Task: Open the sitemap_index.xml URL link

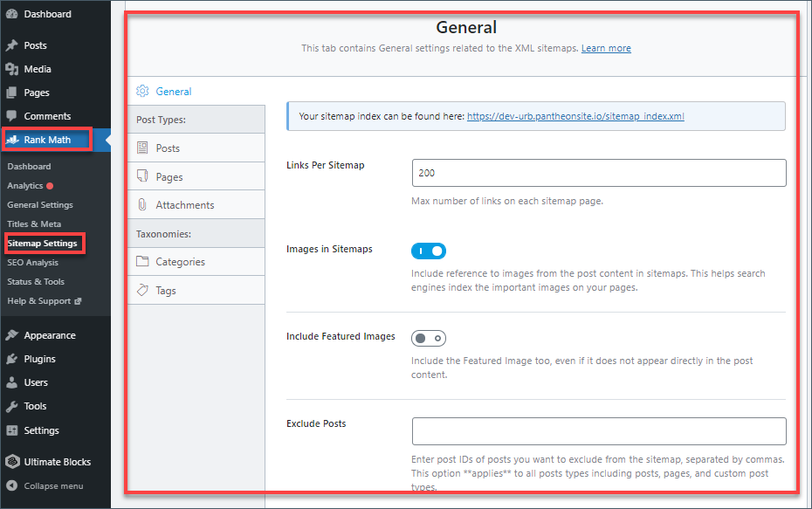Action: tap(575, 116)
